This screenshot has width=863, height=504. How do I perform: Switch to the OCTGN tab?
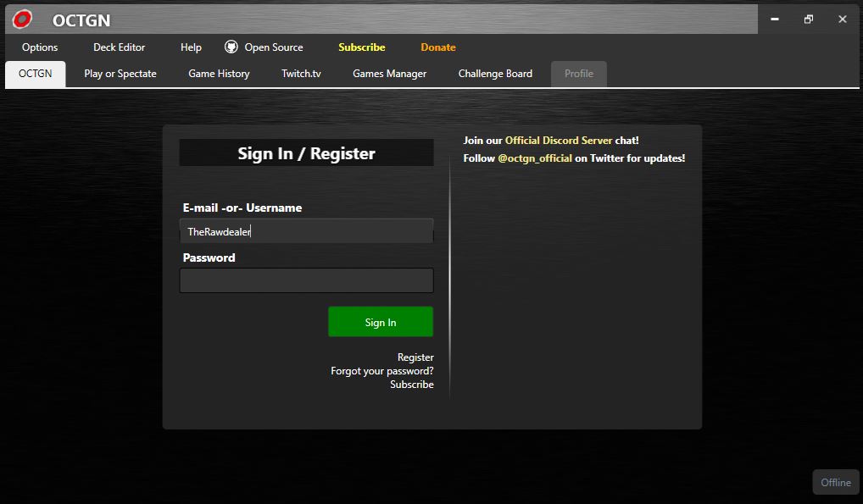pyautogui.click(x=36, y=74)
